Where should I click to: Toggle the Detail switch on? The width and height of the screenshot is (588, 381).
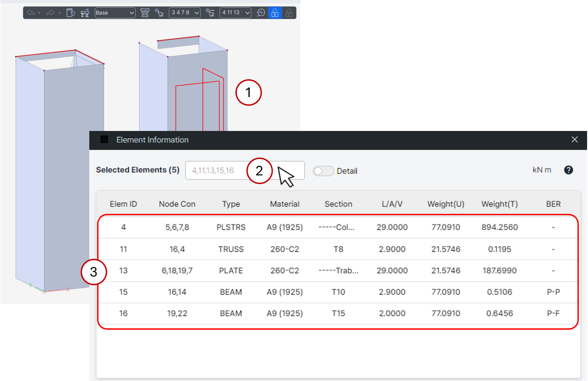point(323,171)
